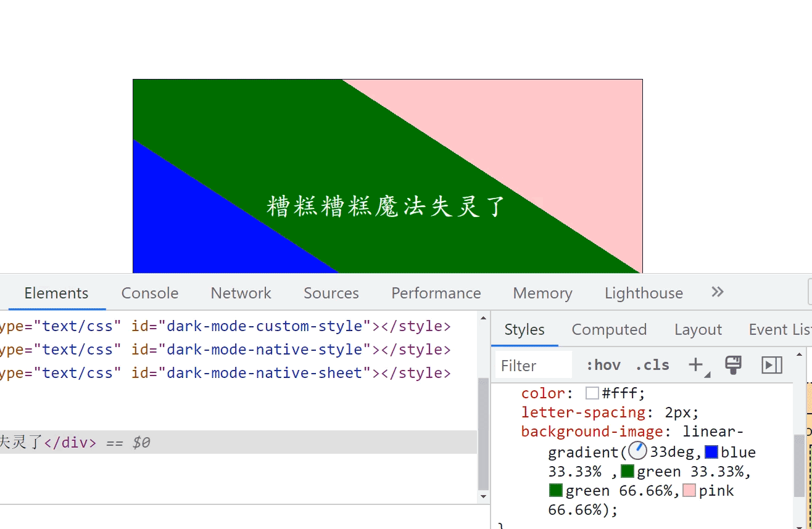Switch to the Layout sidebar tab
This screenshot has height=529, width=812.
(698, 330)
